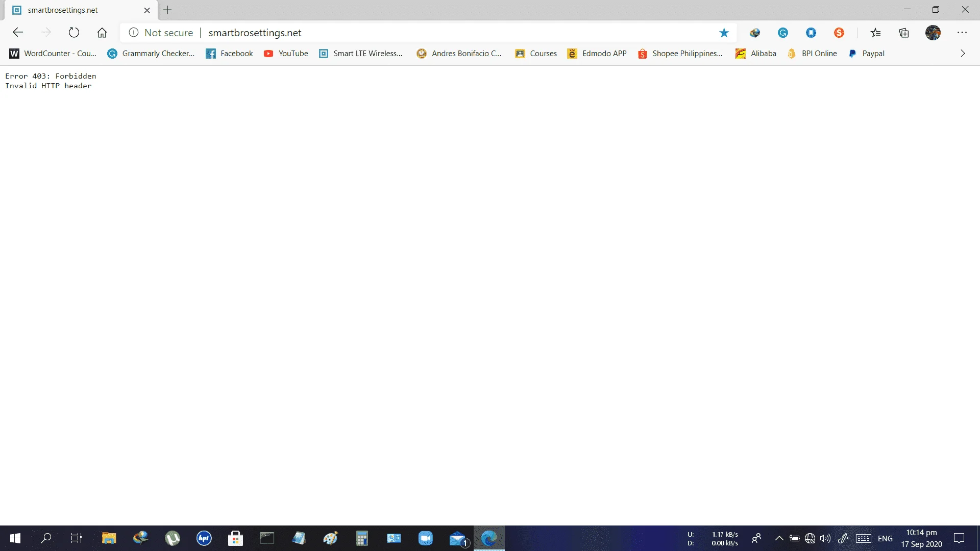Open the Andres Bonifacio C... bookmark
The image size is (980, 551).
[x=459, y=54]
